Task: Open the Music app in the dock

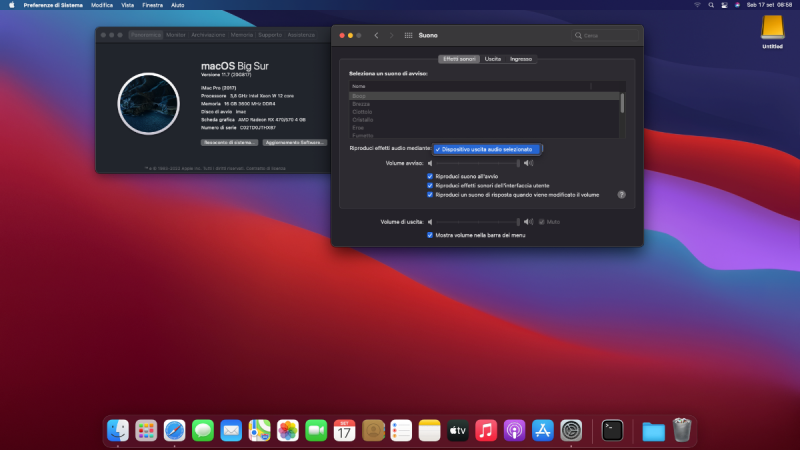Action: tap(486, 430)
